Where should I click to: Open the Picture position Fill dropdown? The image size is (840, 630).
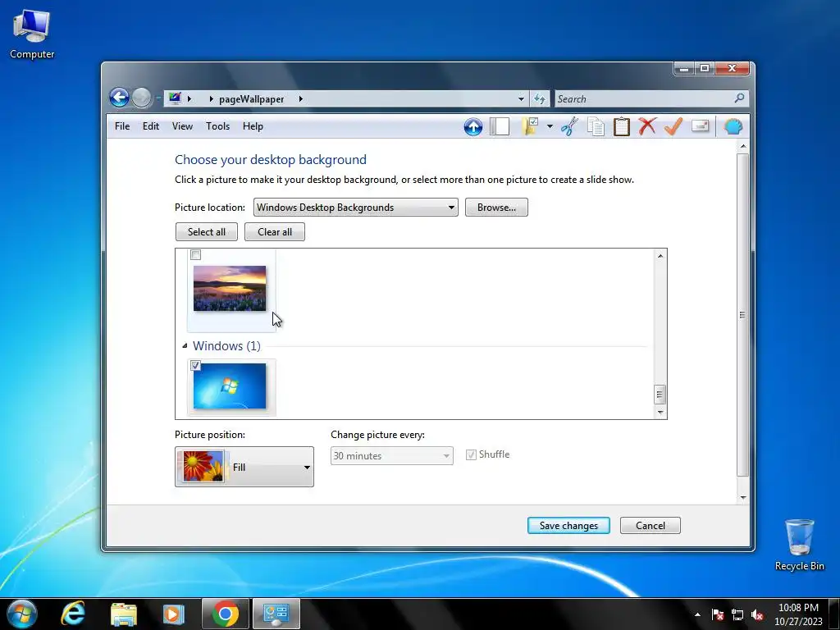coord(244,467)
